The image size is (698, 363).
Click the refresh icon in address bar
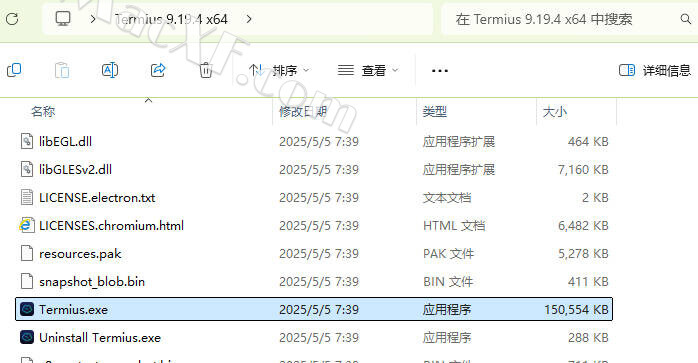pos(12,19)
